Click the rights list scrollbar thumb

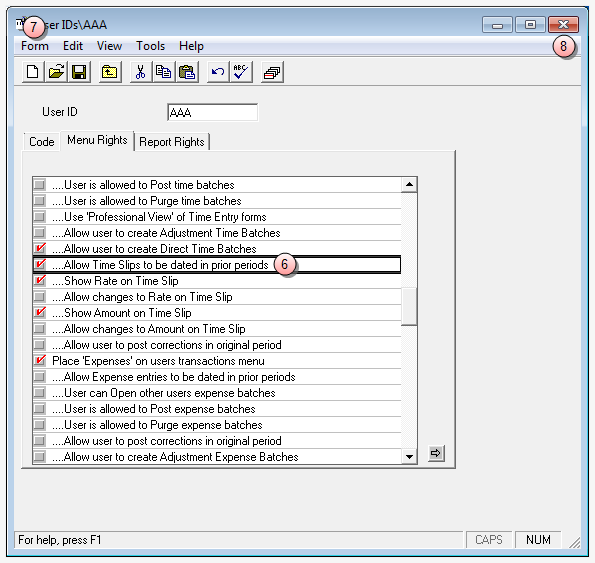coord(409,307)
